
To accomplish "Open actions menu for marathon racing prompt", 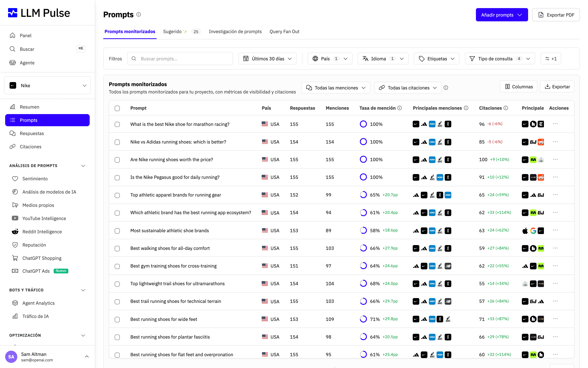I will tap(555, 124).
